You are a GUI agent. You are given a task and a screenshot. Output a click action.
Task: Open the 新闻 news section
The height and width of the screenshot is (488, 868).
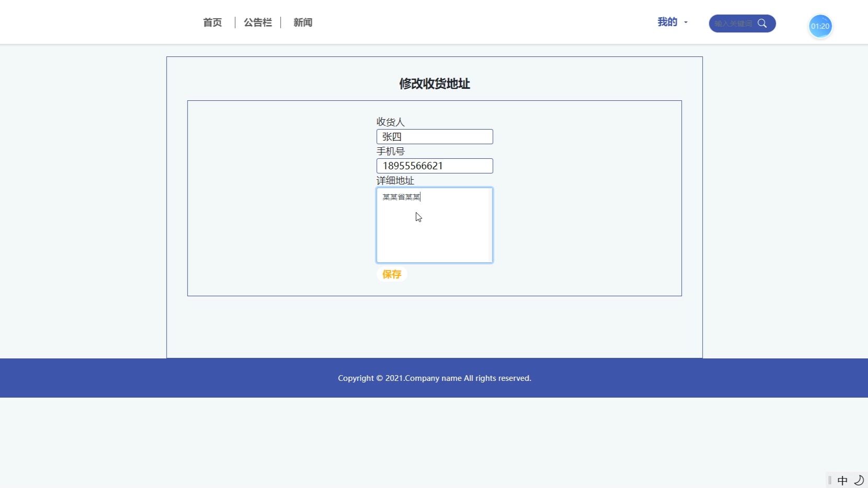pyautogui.click(x=303, y=22)
